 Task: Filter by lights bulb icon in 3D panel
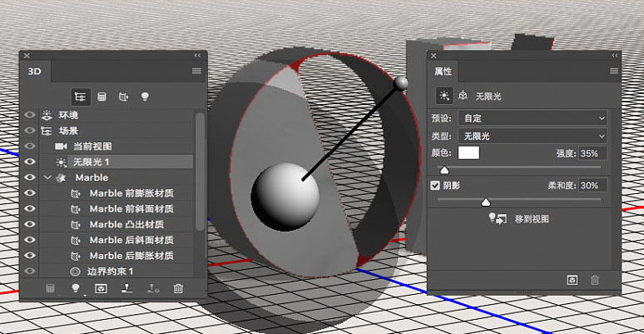pyautogui.click(x=145, y=97)
